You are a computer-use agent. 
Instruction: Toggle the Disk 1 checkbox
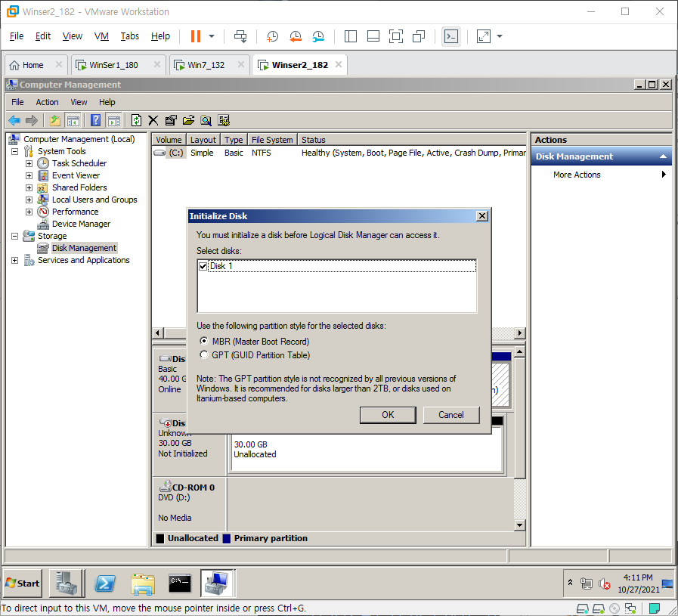point(203,266)
